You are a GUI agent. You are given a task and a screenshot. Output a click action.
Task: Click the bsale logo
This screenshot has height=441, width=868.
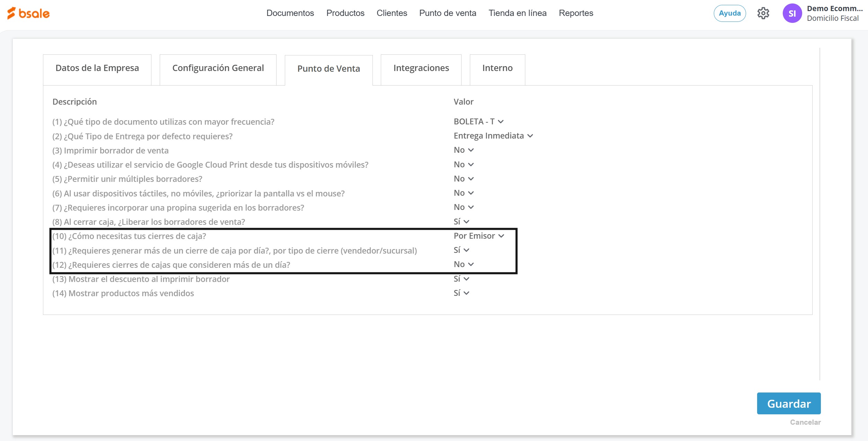point(28,13)
